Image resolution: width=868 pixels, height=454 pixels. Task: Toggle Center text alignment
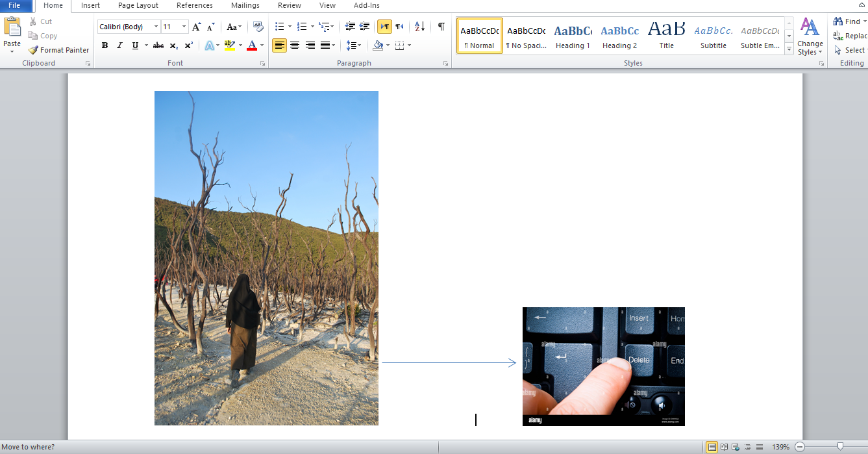coord(295,45)
